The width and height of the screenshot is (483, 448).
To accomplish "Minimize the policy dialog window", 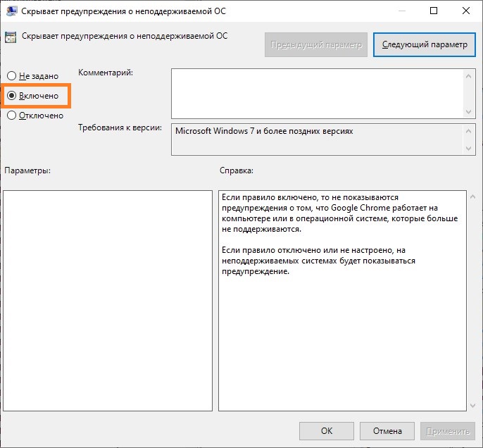I will (401, 11).
